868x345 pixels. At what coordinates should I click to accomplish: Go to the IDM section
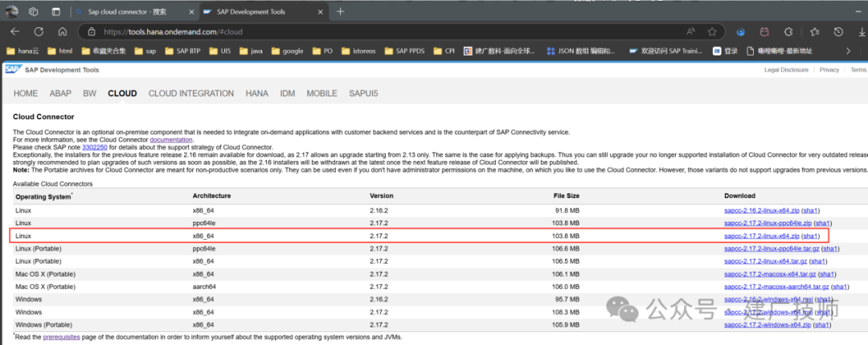pos(287,93)
